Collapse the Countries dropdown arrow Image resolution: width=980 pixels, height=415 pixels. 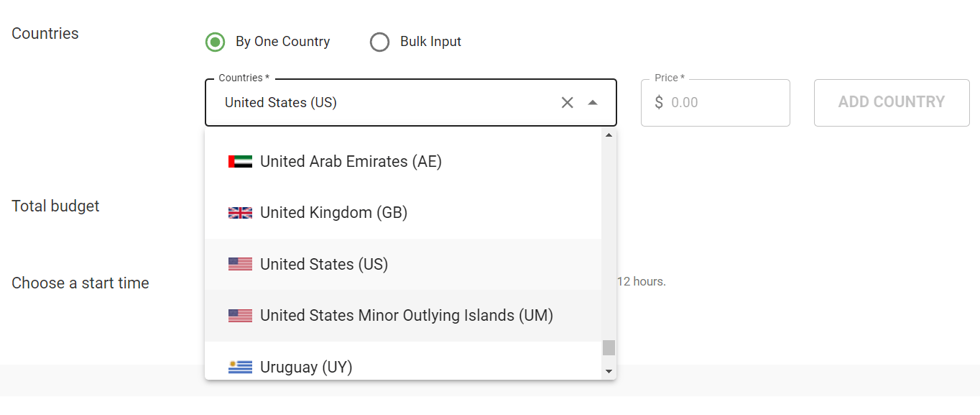593,103
